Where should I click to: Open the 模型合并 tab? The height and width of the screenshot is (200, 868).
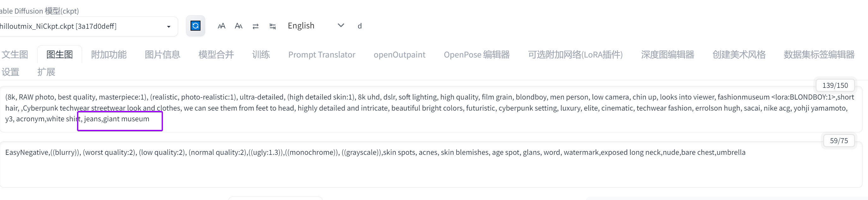216,54
